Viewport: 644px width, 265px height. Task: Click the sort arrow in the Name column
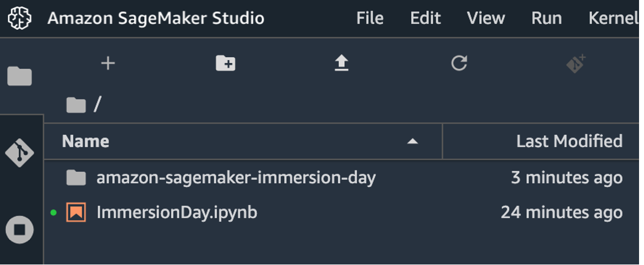pos(412,141)
